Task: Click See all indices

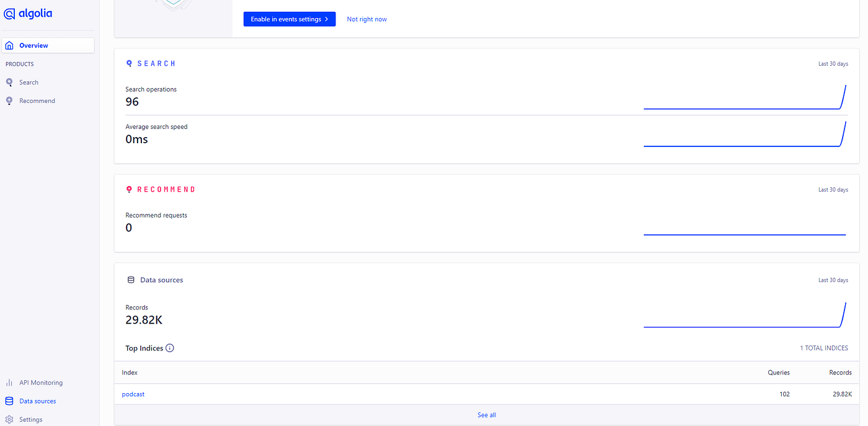Action: [x=487, y=415]
